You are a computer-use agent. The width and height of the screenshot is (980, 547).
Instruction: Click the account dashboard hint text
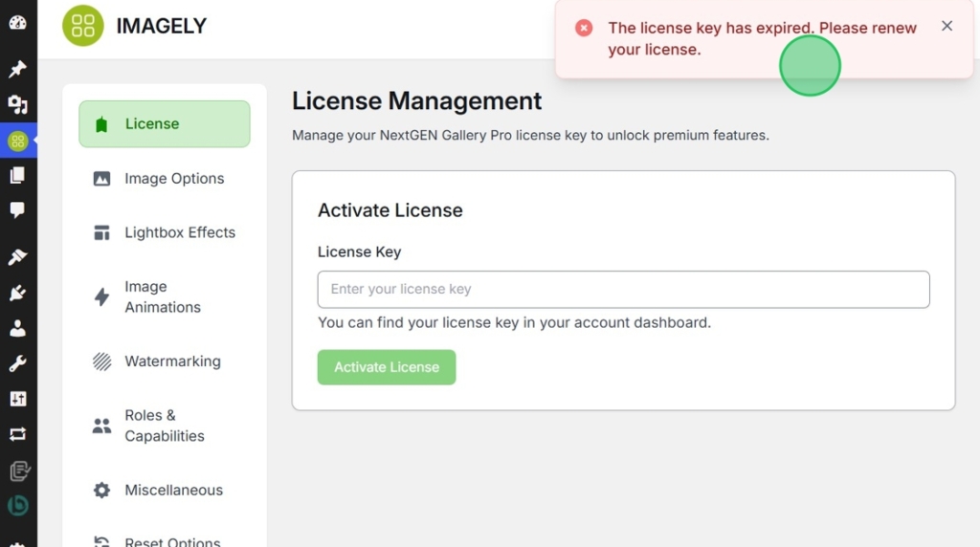(514, 323)
